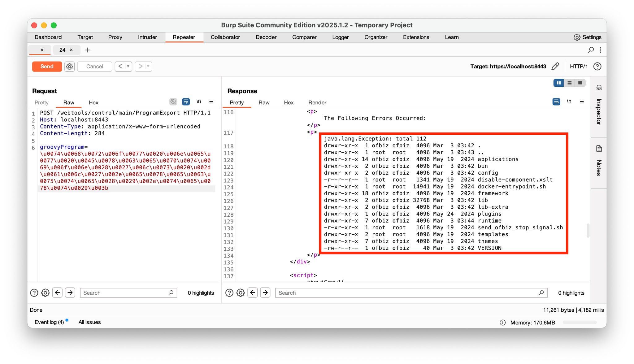
Task: Click the Cancel button
Action: point(94,66)
